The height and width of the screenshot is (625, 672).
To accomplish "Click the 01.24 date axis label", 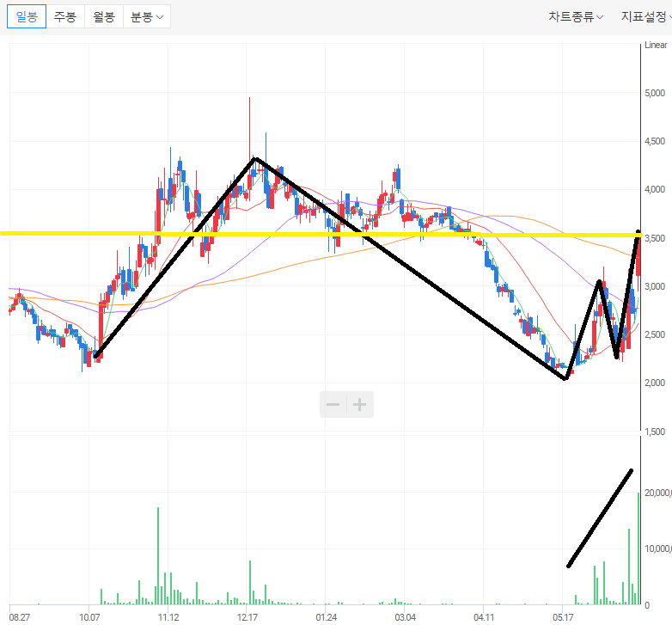I will [327, 617].
